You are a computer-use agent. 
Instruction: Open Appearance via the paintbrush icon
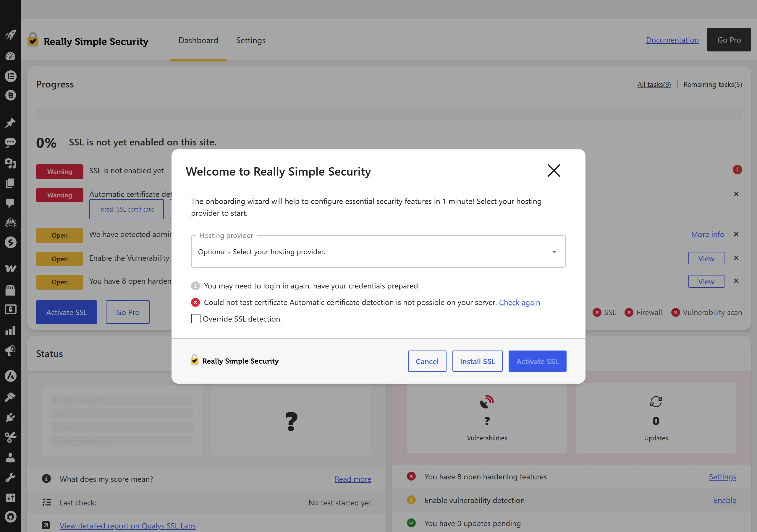[11, 397]
